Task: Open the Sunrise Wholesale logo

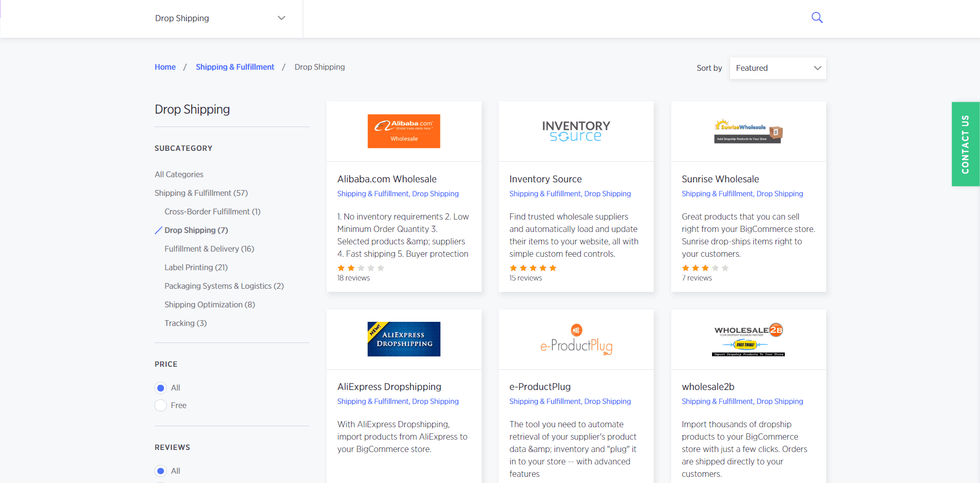Action: click(748, 131)
